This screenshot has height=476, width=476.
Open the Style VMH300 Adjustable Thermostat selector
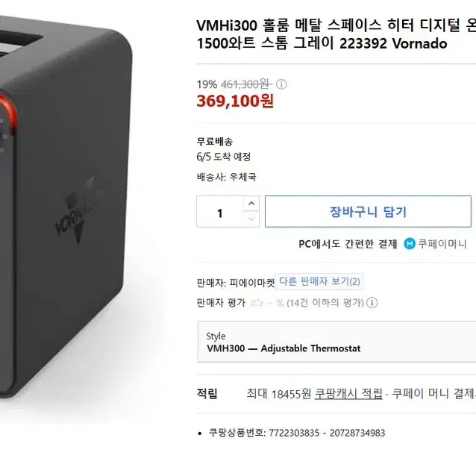click(x=336, y=342)
